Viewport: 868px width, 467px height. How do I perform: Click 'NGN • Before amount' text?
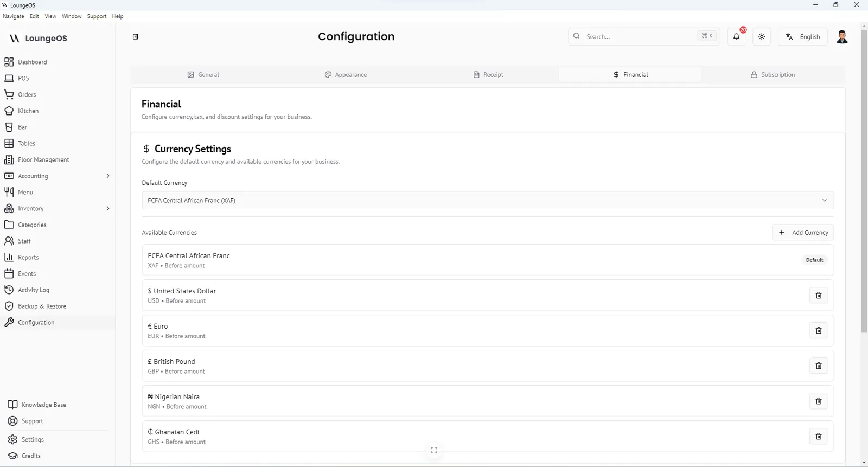[x=177, y=407]
